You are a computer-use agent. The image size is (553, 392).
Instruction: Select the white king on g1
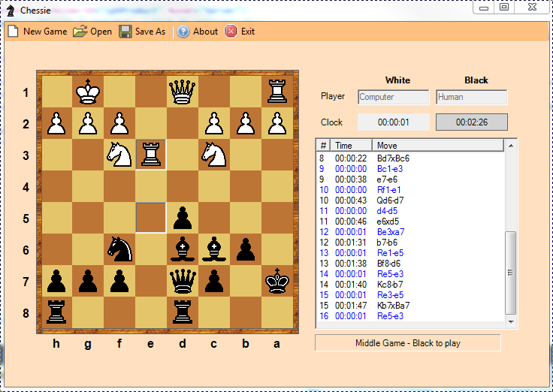click(88, 92)
